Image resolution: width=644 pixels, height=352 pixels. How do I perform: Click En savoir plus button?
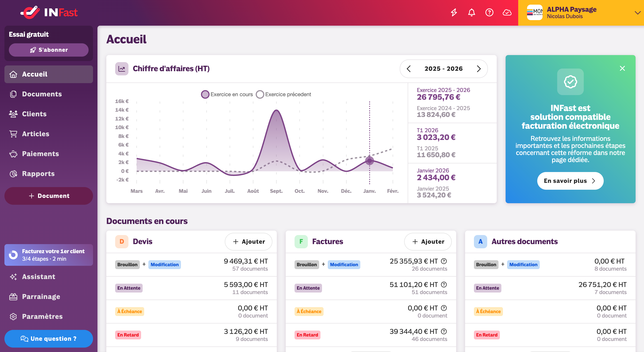[x=570, y=181]
